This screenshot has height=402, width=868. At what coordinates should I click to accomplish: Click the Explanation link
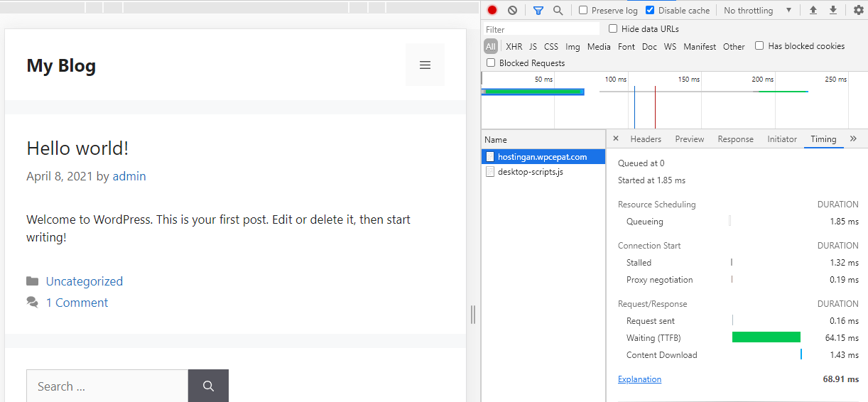639,379
